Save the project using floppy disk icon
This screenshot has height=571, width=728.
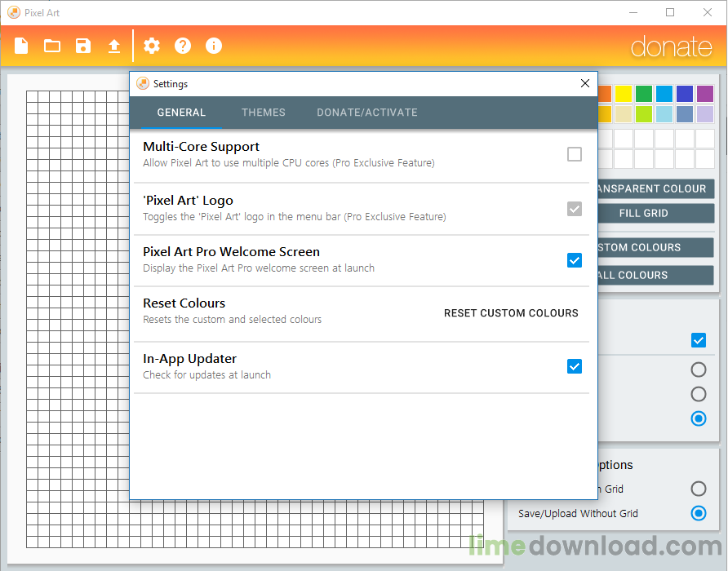coord(83,46)
